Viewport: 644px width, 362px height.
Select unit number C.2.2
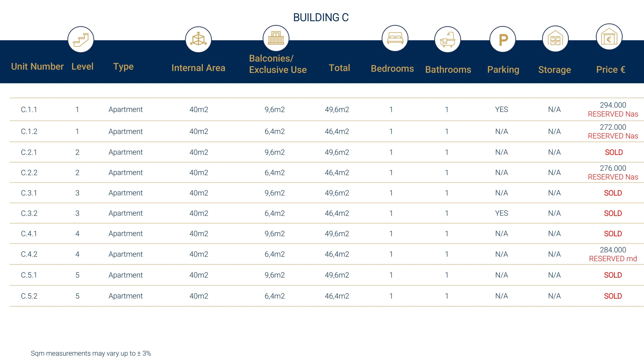pyautogui.click(x=29, y=172)
